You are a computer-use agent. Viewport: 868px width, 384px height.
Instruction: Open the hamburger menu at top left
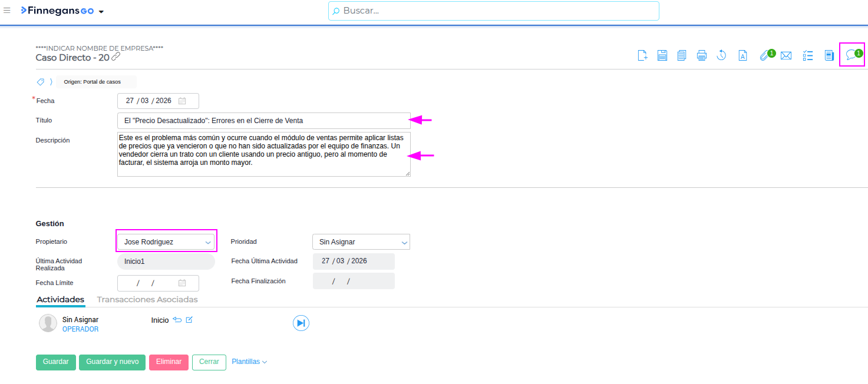[x=7, y=11]
